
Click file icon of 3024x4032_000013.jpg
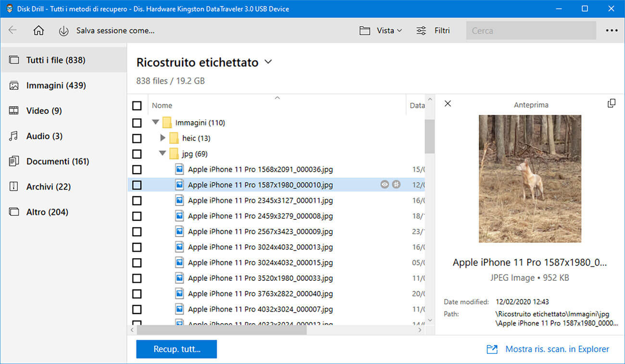180,247
